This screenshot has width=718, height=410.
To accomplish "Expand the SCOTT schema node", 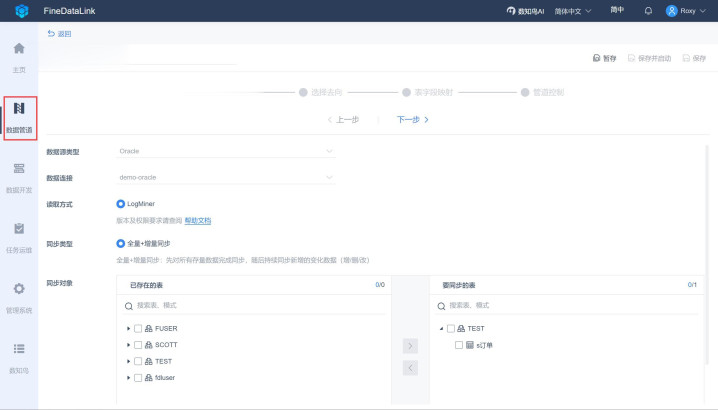I will coord(128,345).
